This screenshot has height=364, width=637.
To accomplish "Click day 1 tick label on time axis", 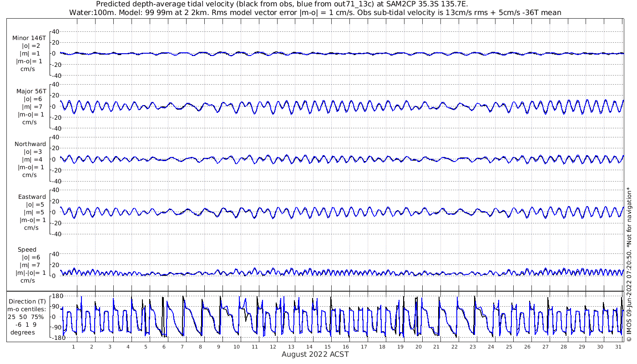I will 74,346.
